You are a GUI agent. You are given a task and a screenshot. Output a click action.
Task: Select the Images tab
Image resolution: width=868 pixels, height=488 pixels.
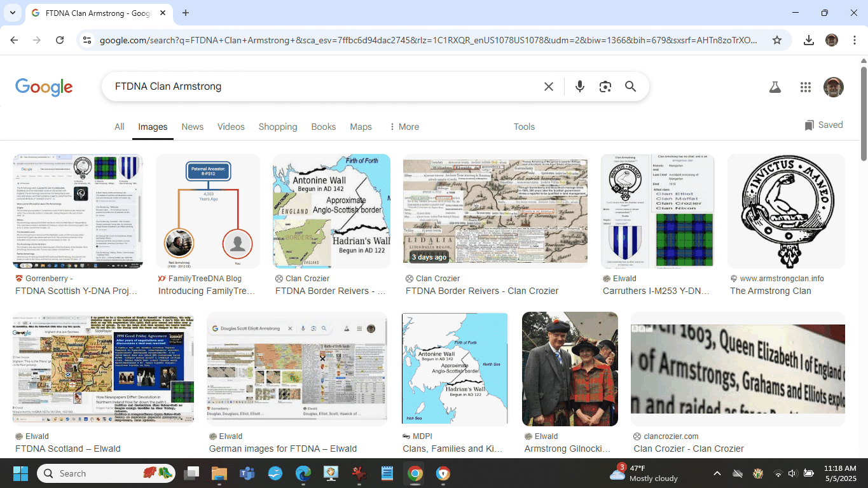coord(153,127)
